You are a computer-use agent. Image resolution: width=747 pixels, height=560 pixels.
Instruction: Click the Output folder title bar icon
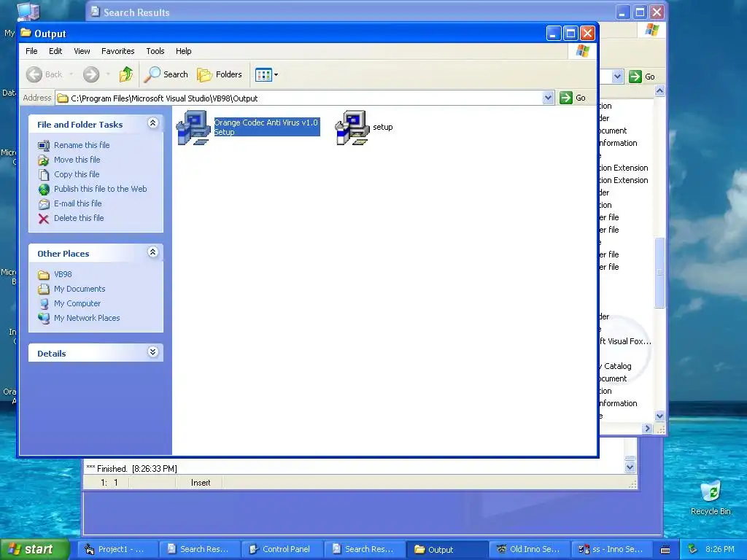pyautogui.click(x=26, y=34)
